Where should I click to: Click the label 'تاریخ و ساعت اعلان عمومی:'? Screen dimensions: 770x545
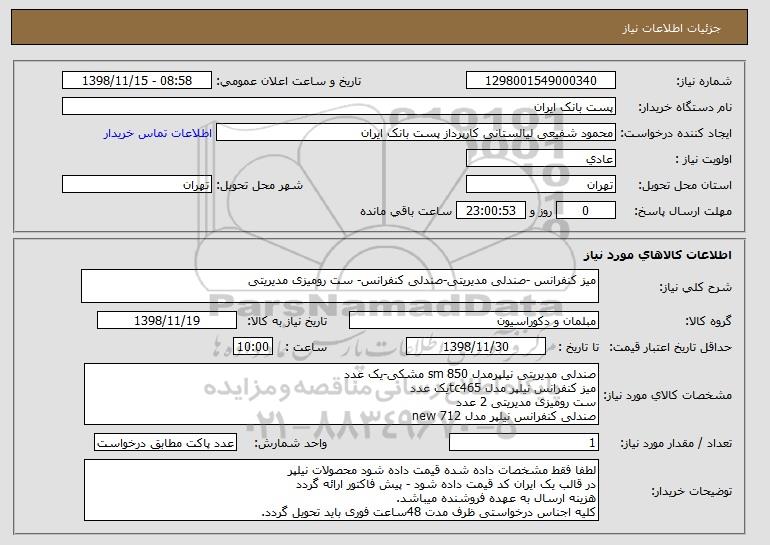coord(289,81)
